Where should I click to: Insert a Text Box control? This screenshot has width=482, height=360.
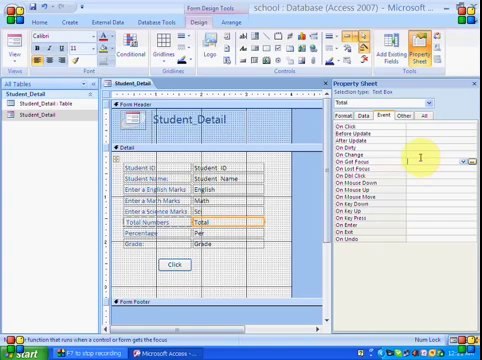tap(243, 36)
